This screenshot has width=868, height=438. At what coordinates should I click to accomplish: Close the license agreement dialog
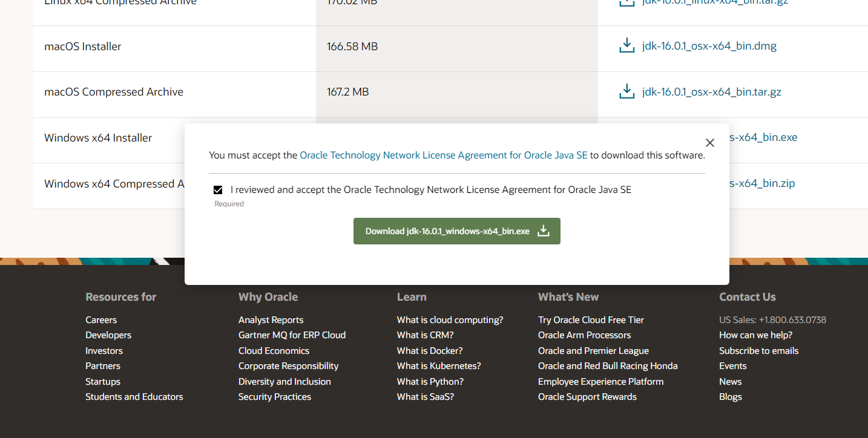pyautogui.click(x=710, y=143)
